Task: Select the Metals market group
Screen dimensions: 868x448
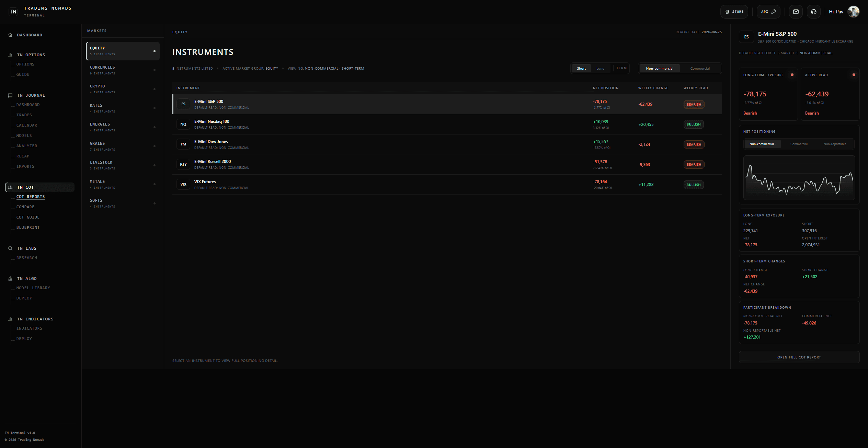Action: pyautogui.click(x=123, y=184)
